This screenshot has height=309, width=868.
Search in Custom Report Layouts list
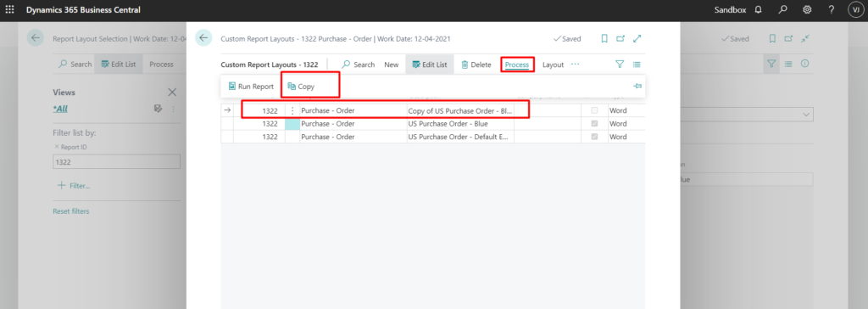359,65
